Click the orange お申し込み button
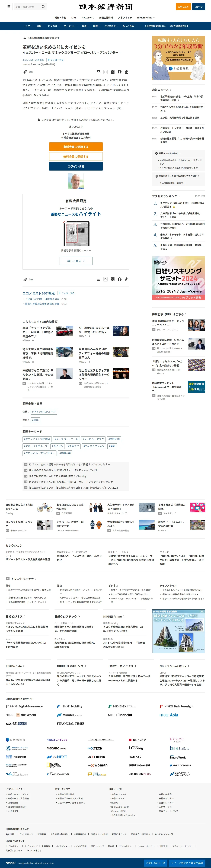211x868 pixels. 184,7
